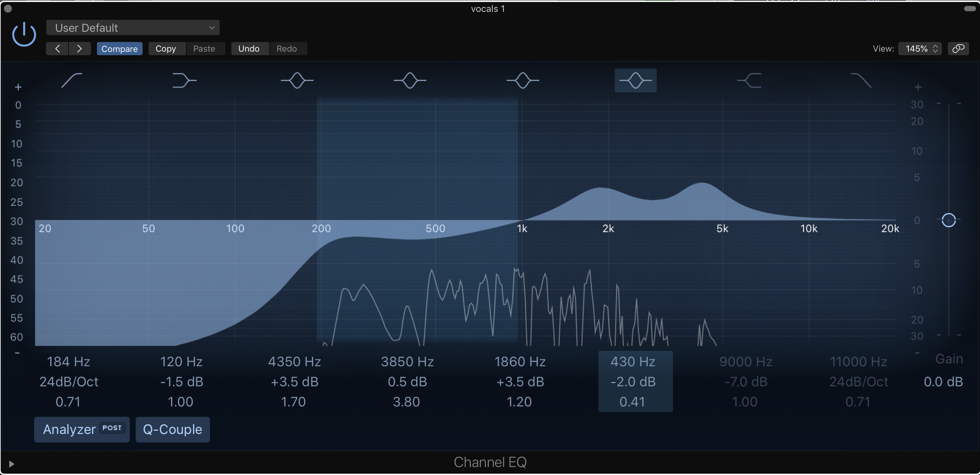Select the -7.0 dB gain value
Image resolution: width=980 pixels, height=475 pixels.
coord(746,381)
